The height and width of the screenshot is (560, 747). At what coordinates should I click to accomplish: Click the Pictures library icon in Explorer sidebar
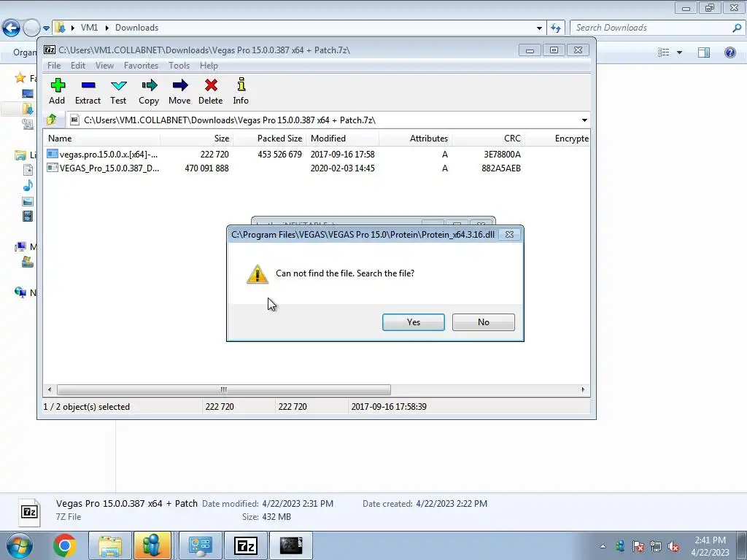[28, 201]
